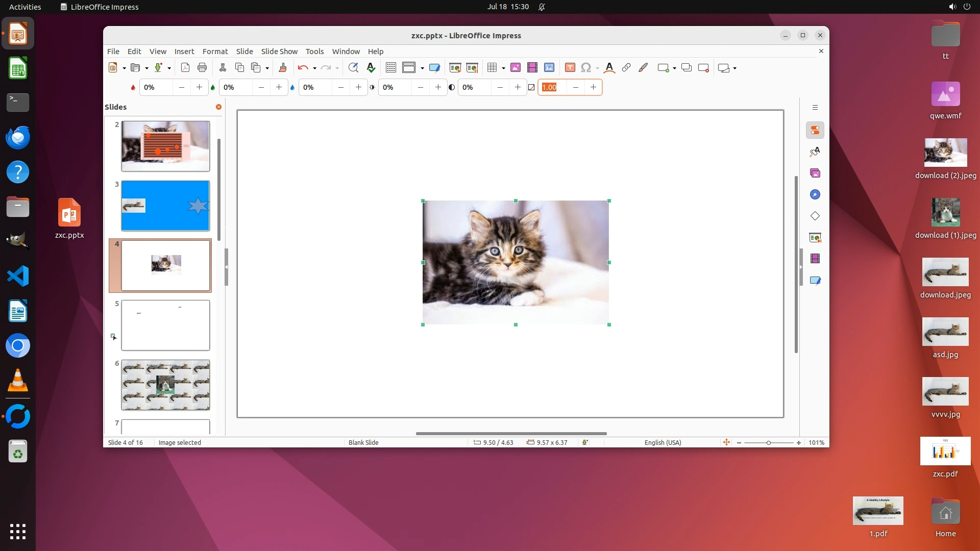This screenshot has width=980, height=551.
Task: Expand the Paste options dropdown arrow
Action: [x=267, y=68]
